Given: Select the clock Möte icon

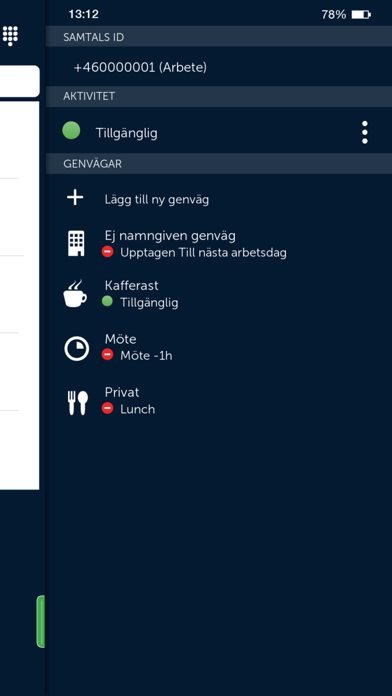Looking at the screenshot, I should (x=76, y=348).
